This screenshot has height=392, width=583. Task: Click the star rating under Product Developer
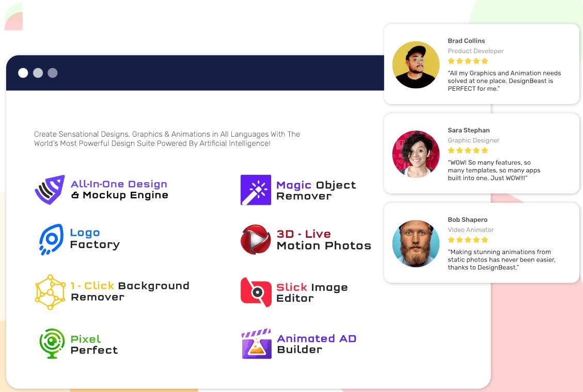click(x=468, y=61)
